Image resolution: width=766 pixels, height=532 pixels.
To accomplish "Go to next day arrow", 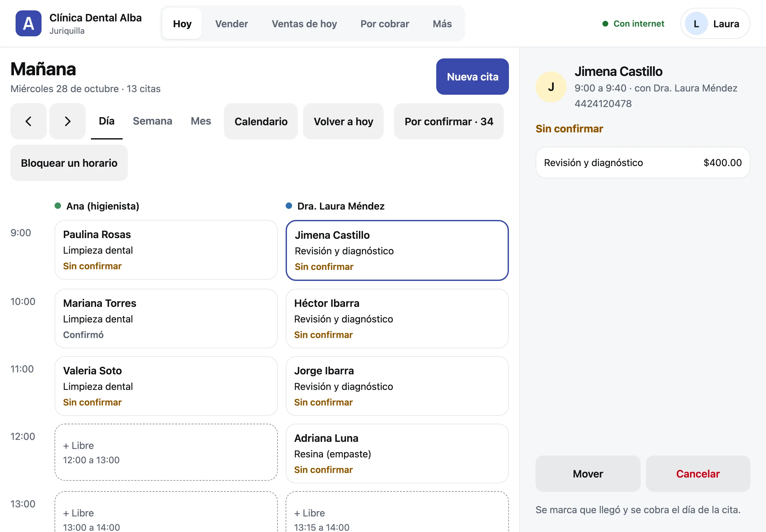I will pos(68,121).
